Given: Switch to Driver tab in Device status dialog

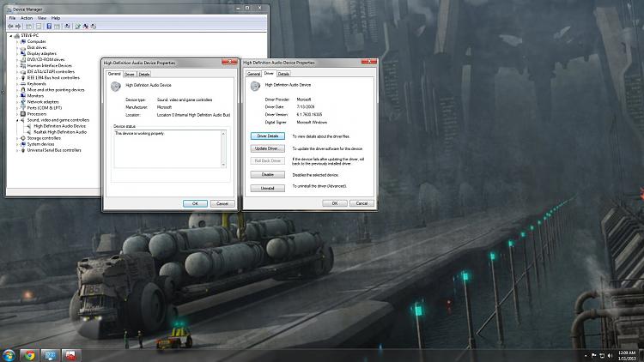Looking at the screenshot, I should coord(130,75).
